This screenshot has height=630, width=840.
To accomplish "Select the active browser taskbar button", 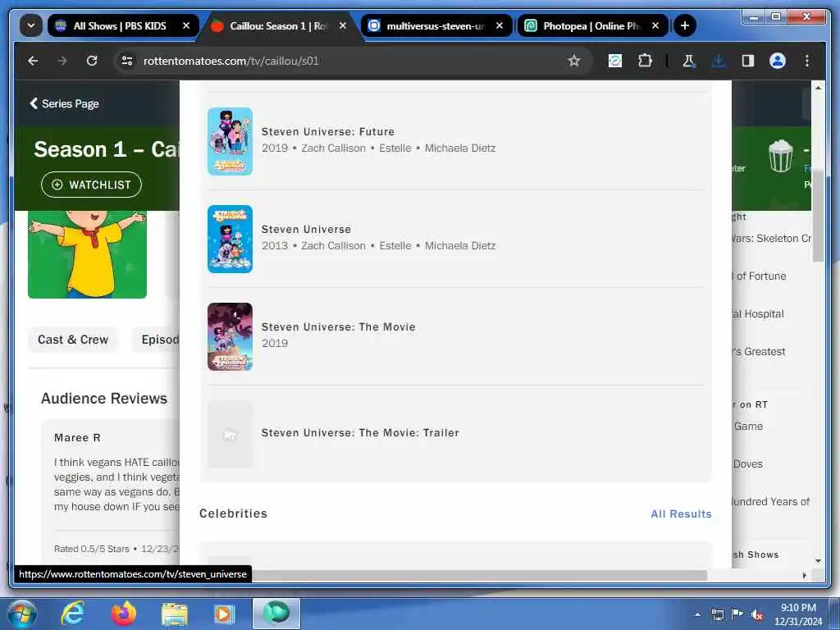I will [x=276, y=614].
